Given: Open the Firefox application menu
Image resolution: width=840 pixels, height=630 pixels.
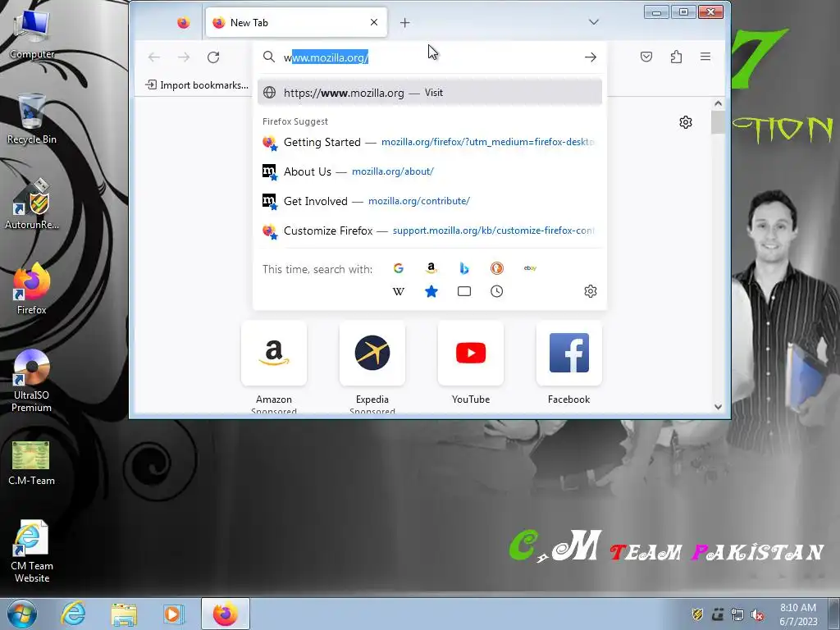Looking at the screenshot, I should click(x=705, y=57).
